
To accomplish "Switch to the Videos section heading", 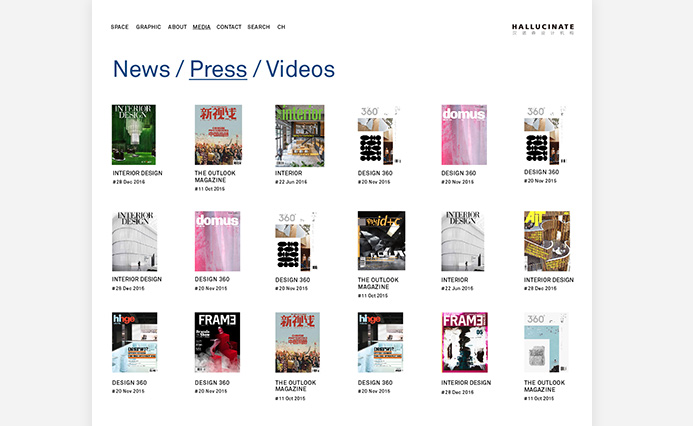I will pyautogui.click(x=300, y=69).
